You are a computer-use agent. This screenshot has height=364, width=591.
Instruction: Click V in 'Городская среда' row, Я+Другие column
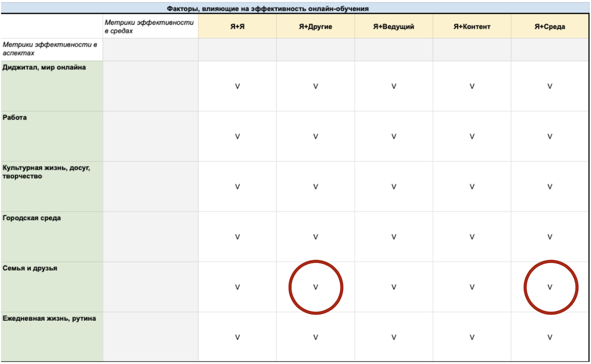point(316,237)
